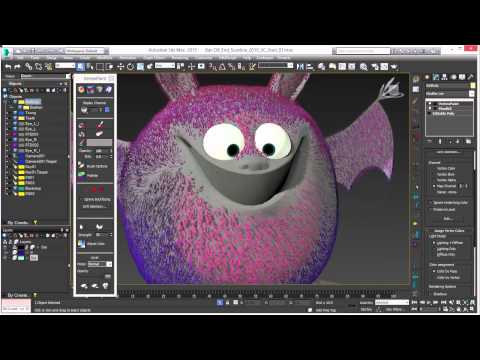Open the named selection sets dropdown

coord(276,66)
